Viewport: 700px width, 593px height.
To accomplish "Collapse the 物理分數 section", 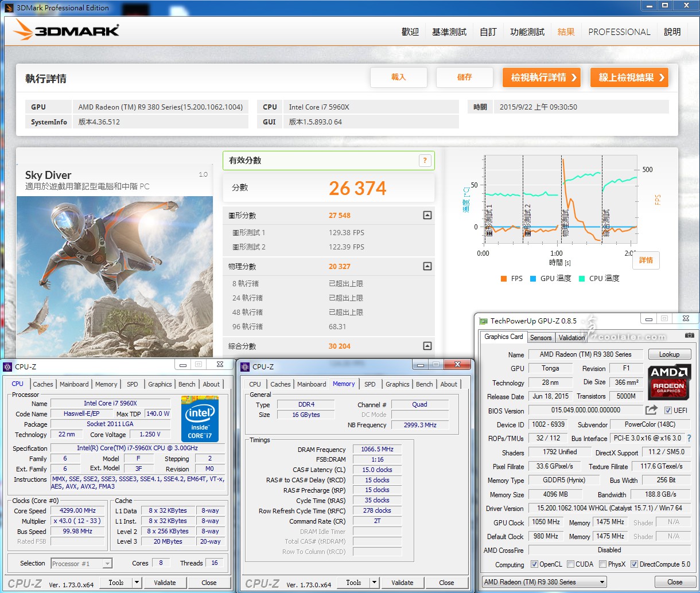I will tap(427, 267).
